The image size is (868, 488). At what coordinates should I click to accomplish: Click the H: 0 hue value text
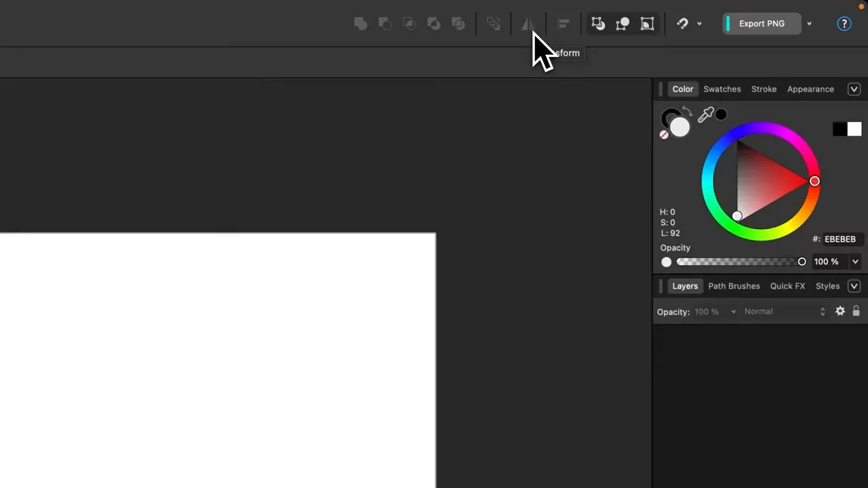(x=667, y=212)
